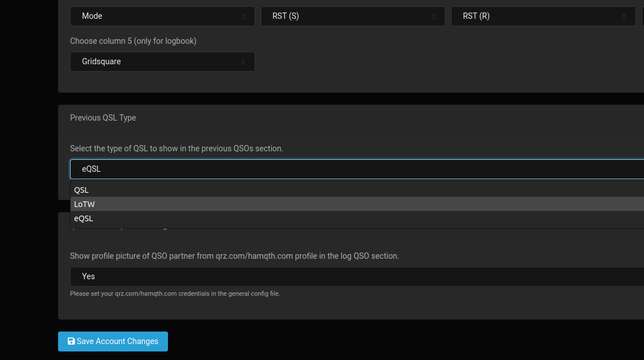Screen dimensions: 644x360
Task: Click the Gridsquare dropdown arrow indicator
Action: pyautogui.click(x=243, y=62)
